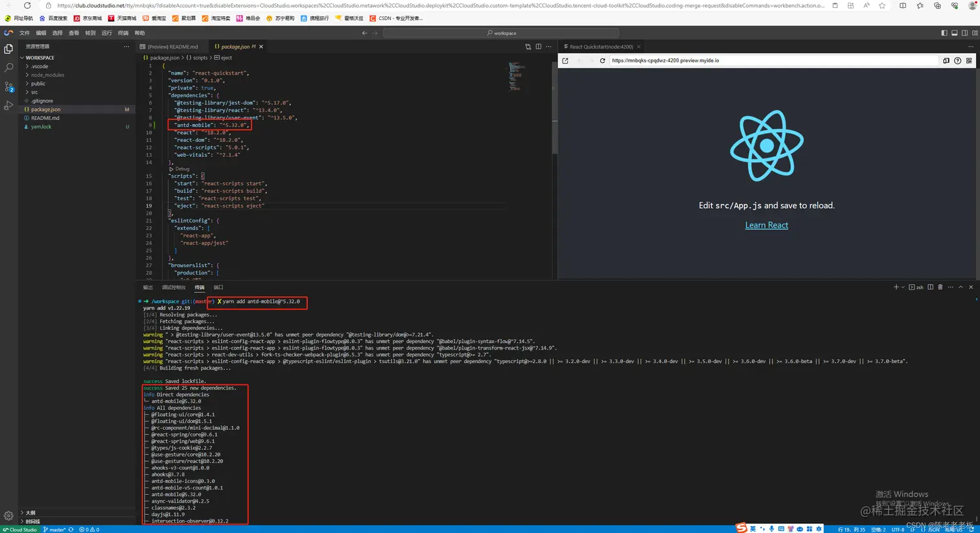Toggle secondary sidebar visibility

964,33
